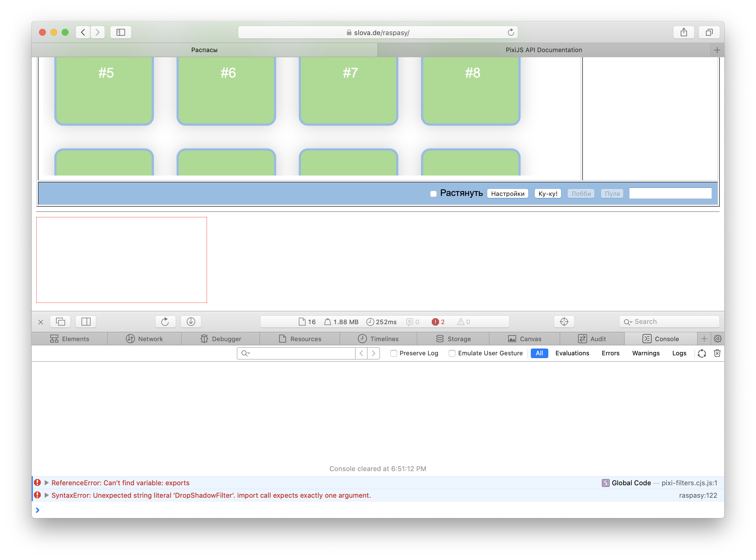Click the resource count indicator
Screen dimensions: 756x560
click(307, 322)
